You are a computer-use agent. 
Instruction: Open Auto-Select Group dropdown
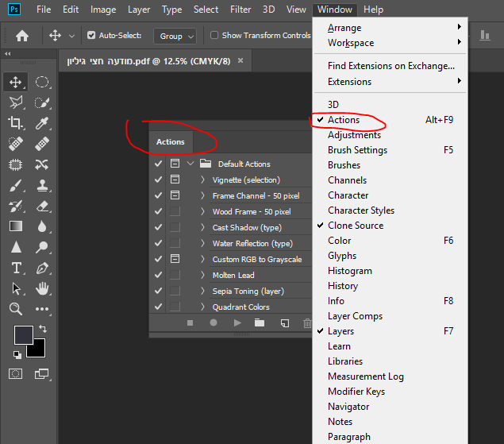[175, 36]
